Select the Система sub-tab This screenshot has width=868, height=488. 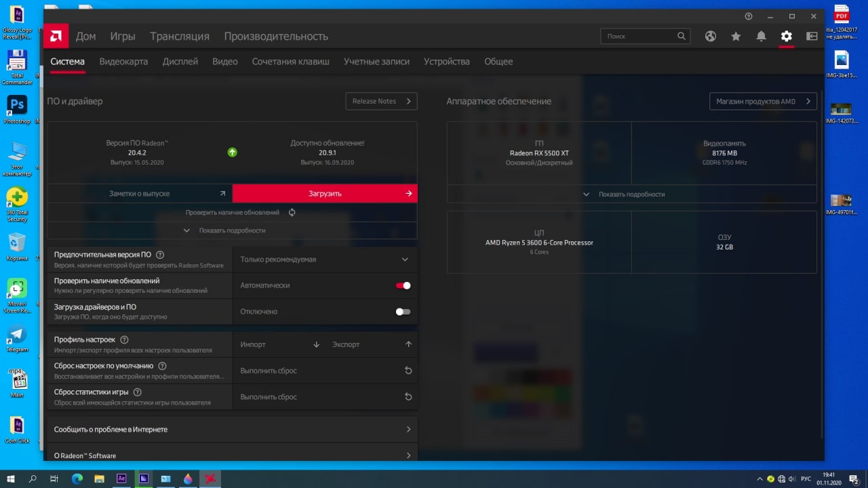pos(67,62)
